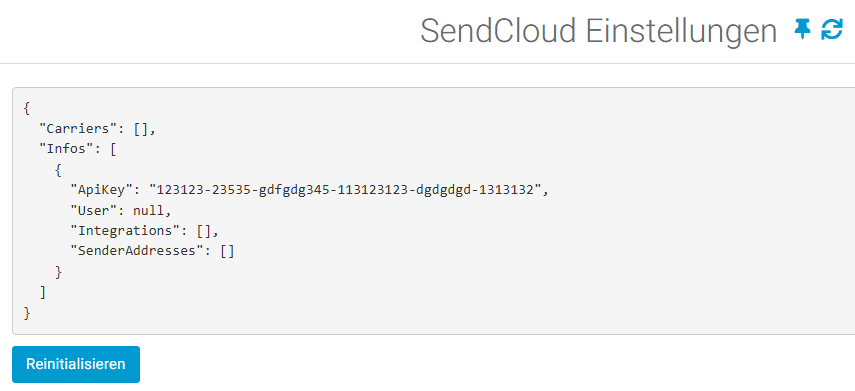This screenshot has width=855, height=391.
Task: Click the refresh arrows icon beside the title
Action: [832, 29]
